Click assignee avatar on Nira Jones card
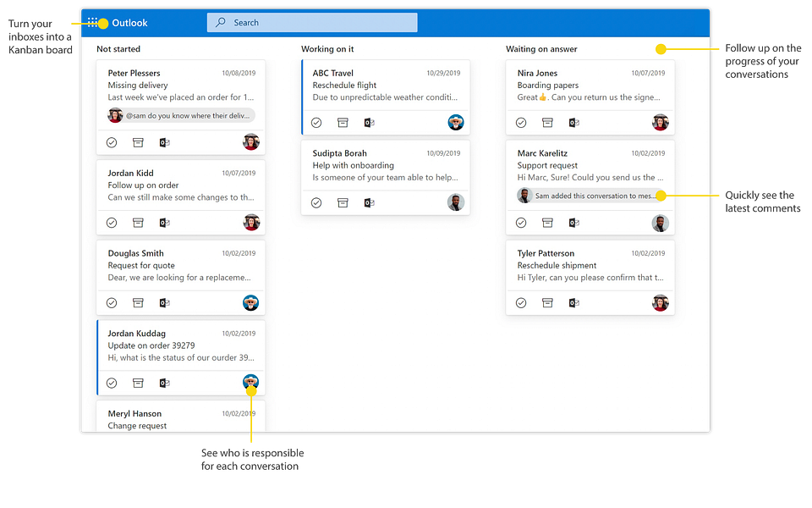Screen dimensions: 812x508 (x=661, y=122)
